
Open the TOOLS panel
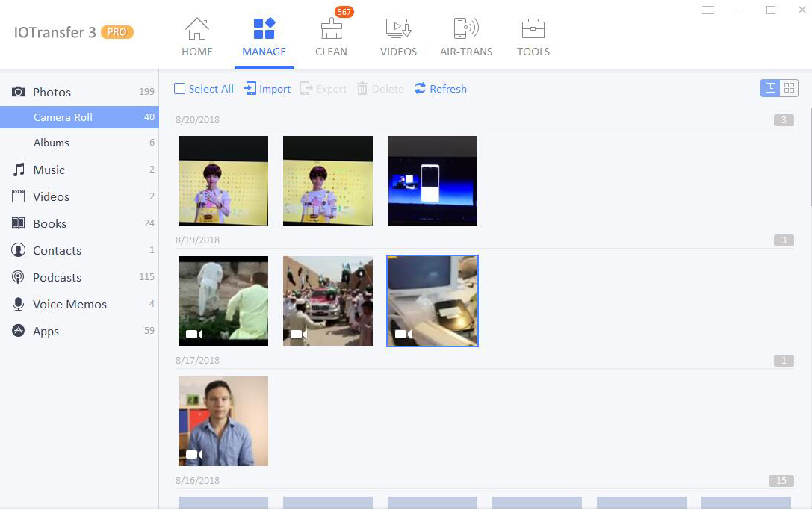pyautogui.click(x=533, y=35)
